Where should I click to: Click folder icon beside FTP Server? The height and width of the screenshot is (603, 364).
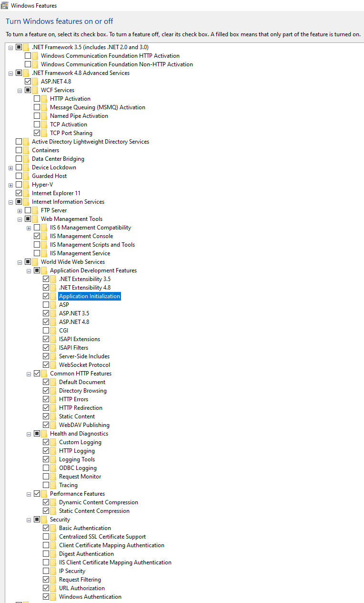tap(35, 210)
